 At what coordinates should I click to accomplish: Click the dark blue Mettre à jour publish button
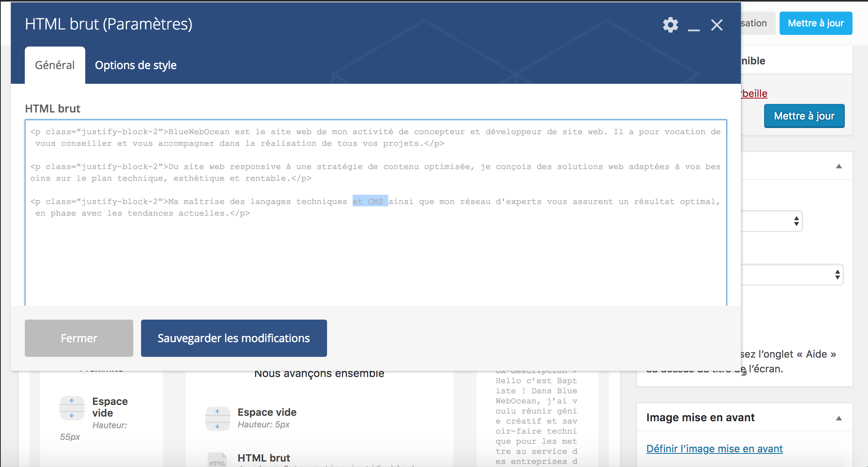click(x=804, y=116)
